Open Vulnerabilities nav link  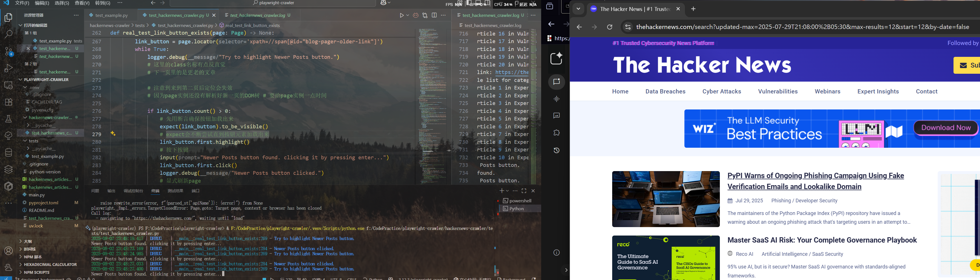point(778,91)
